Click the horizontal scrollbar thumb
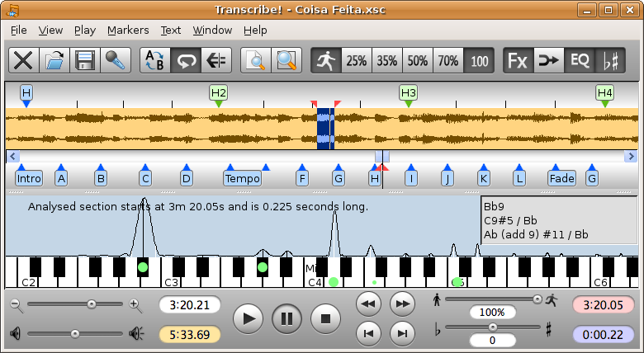Image resolution: width=644 pixels, height=353 pixels. pyautogui.click(x=382, y=157)
